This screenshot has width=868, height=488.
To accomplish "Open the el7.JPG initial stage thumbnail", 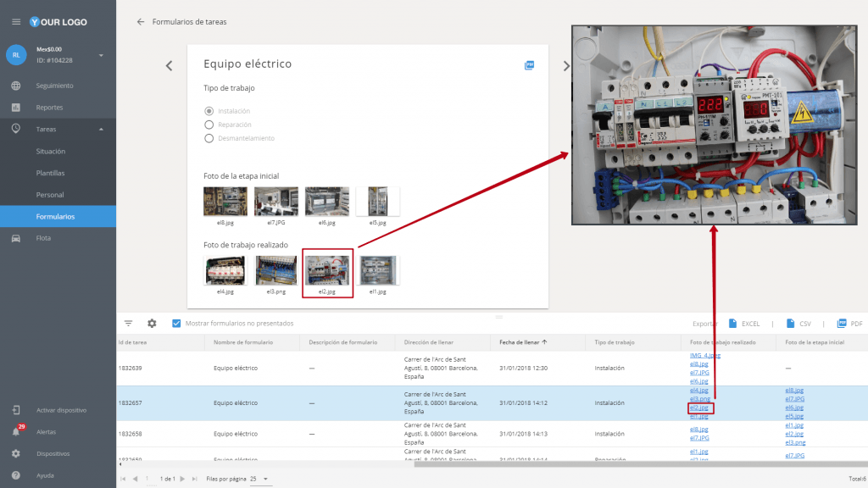I will coord(276,202).
